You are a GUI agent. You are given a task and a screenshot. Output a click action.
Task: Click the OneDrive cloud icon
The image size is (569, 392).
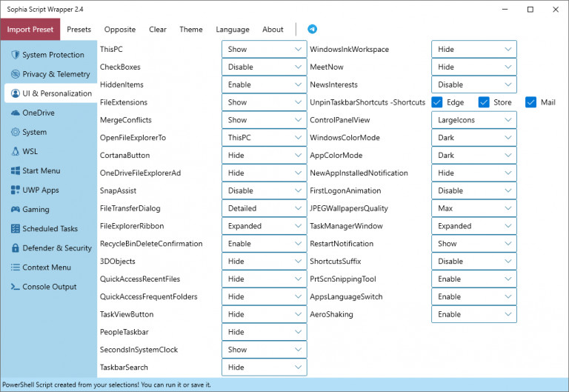(16, 113)
